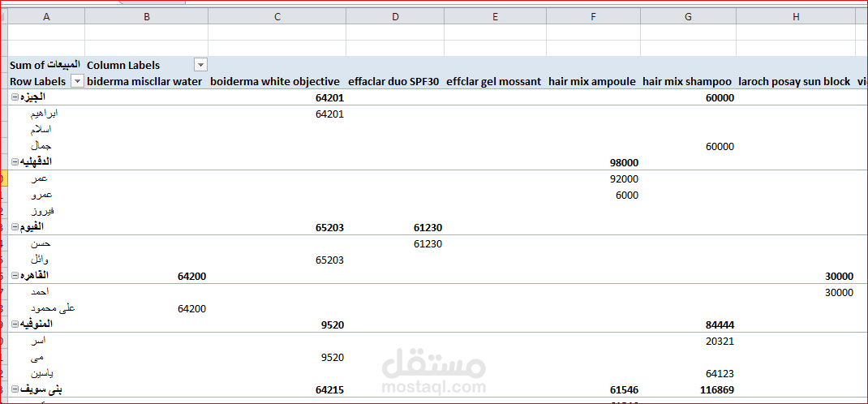868x404 pixels.
Task: Collapse the الدقهليه group
Action: 14,163
